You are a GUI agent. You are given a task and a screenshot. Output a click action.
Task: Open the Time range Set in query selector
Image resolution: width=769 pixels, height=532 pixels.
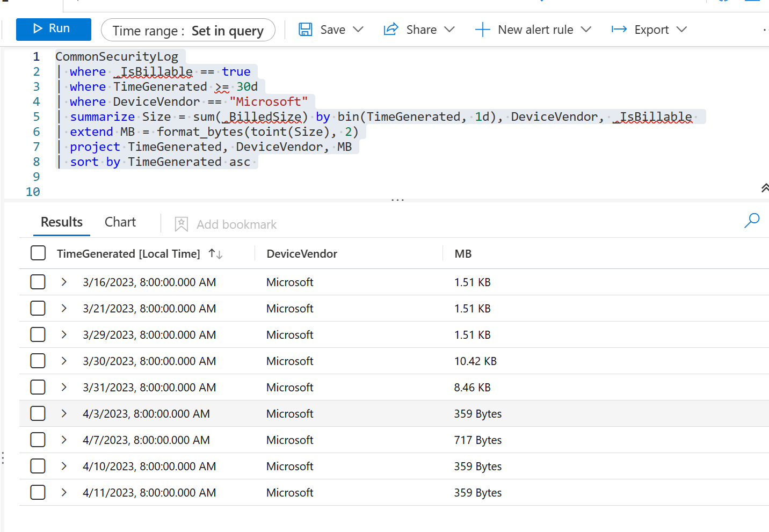click(x=188, y=31)
